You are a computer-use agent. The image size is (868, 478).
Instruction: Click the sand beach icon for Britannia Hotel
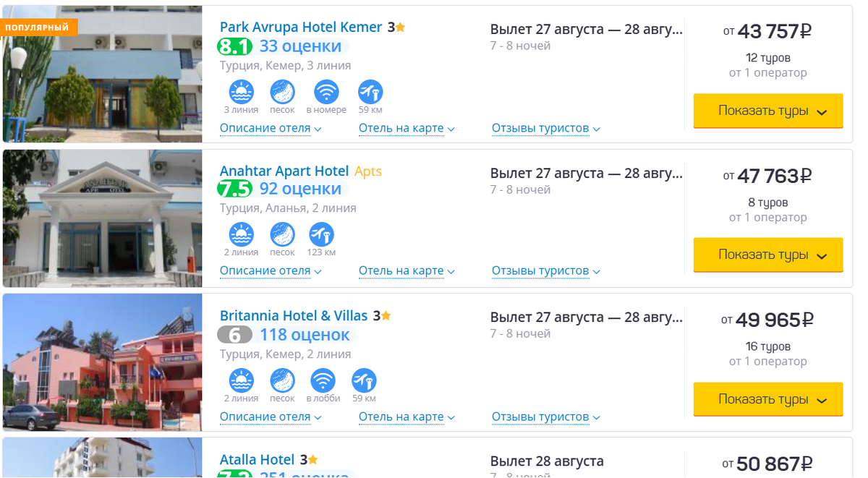(282, 380)
